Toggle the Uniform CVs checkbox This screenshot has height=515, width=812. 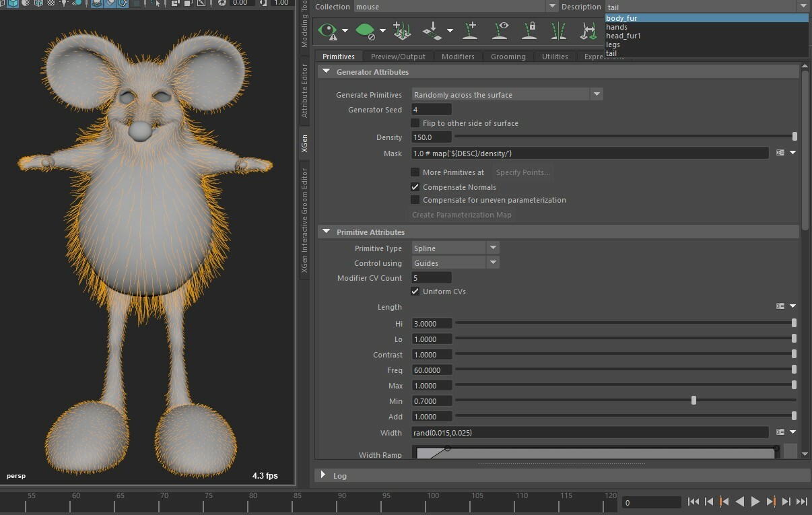[415, 291]
